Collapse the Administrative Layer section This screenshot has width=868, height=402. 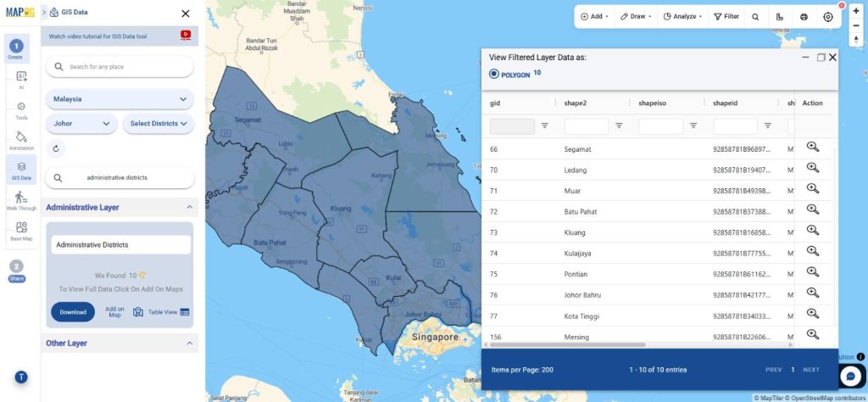(189, 207)
